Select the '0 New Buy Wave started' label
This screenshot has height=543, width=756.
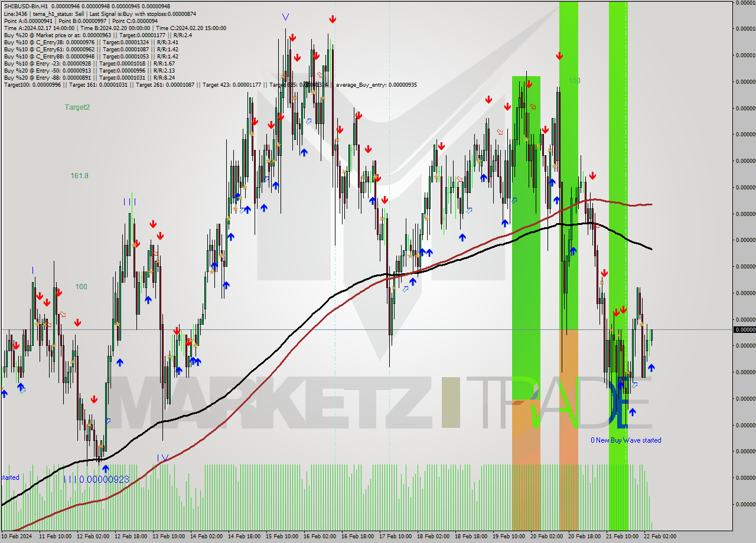click(626, 440)
